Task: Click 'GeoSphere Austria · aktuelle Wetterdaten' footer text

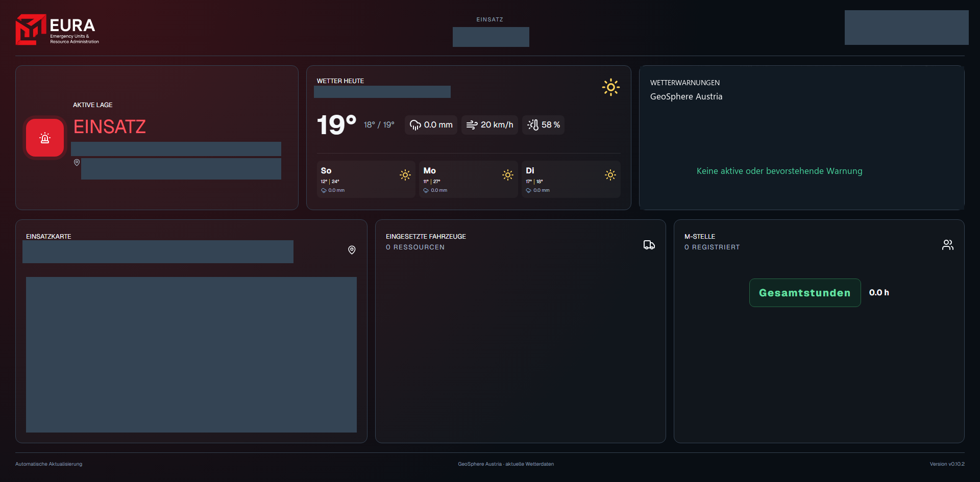Action: 506,464
